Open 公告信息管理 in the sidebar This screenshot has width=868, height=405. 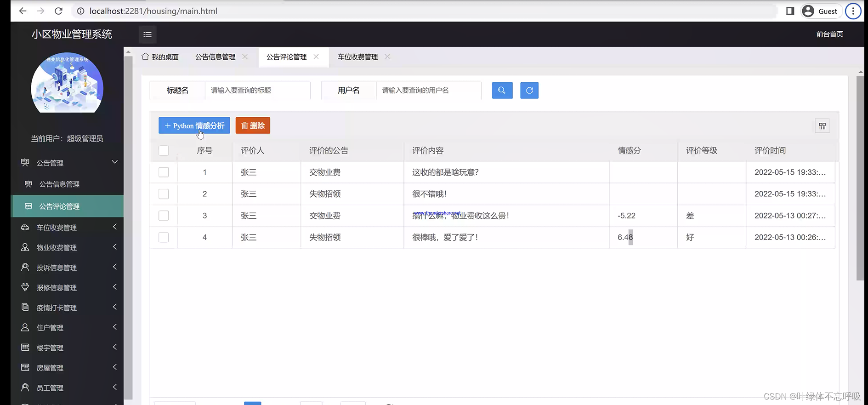(67, 184)
